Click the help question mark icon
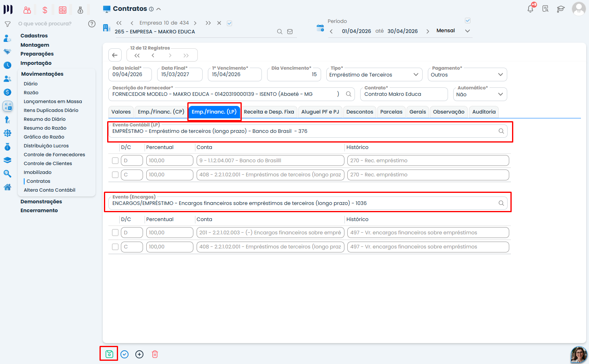 (92, 24)
